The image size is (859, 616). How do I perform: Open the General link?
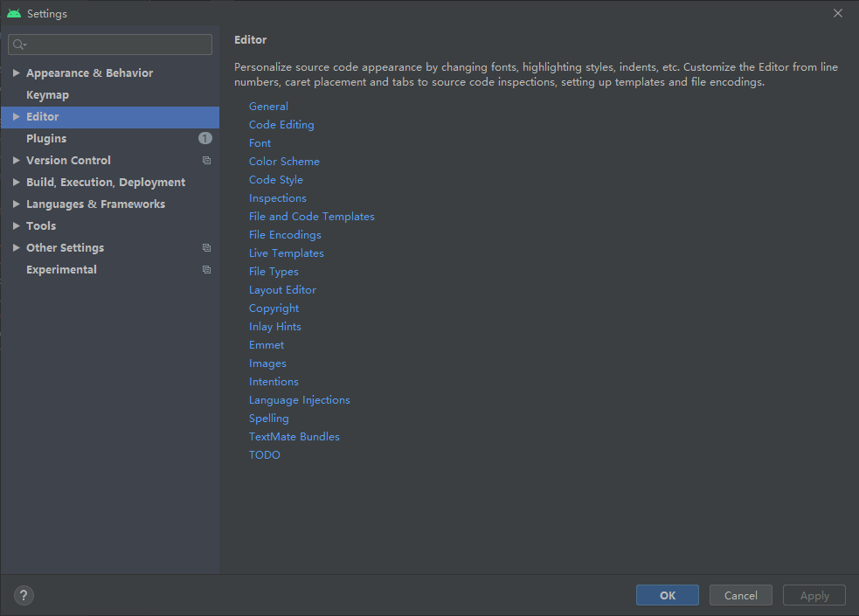pyautogui.click(x=268, y=107)
